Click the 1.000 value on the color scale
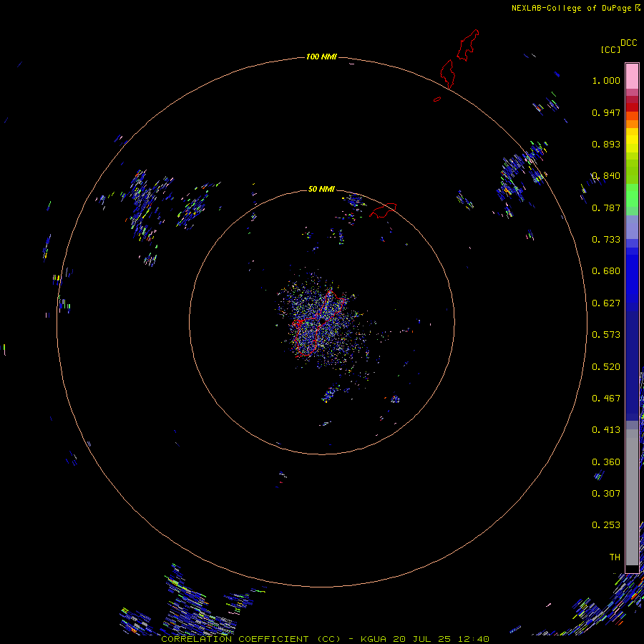The width and height of the screenshot is (644, 644). pos(606,80)
